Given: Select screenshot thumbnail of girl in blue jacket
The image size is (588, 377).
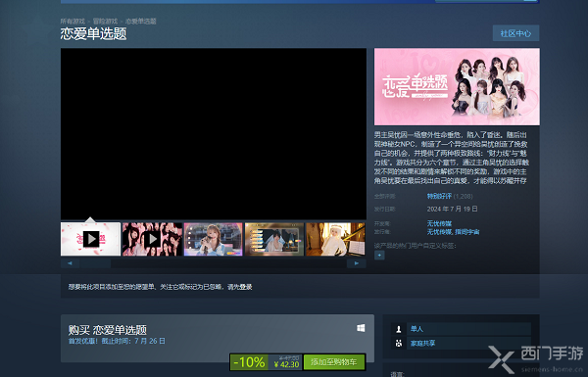Looking at the screenshot, I should [213, 239].
